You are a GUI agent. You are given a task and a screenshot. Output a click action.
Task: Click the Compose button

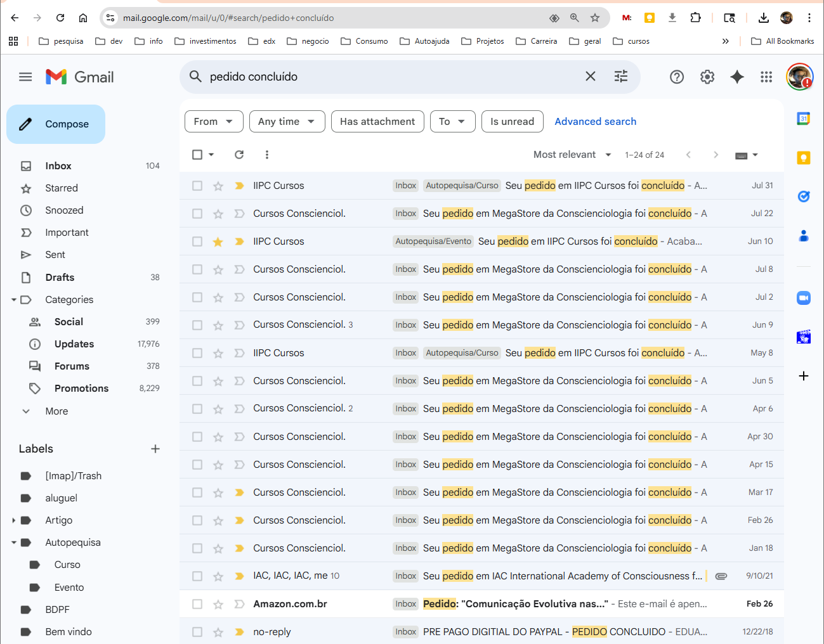[56, 124]
